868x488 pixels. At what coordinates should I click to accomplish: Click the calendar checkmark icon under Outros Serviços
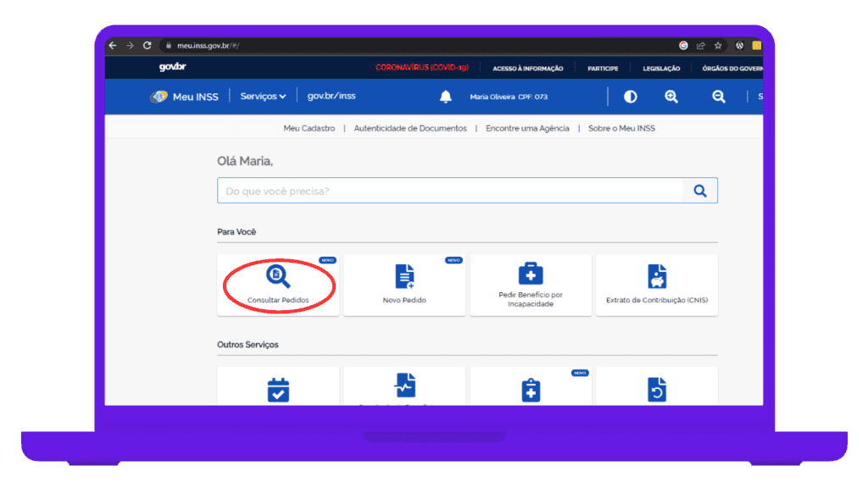[x=278, y=390]
